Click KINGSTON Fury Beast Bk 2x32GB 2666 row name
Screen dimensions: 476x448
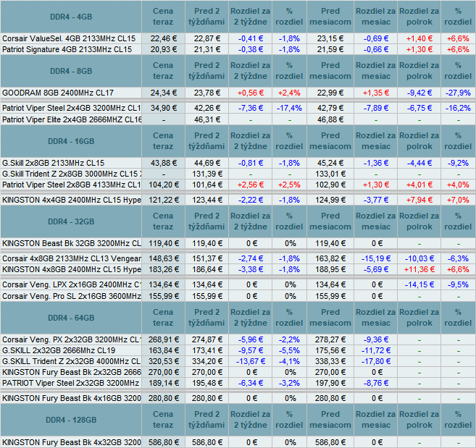coord(71,372)
